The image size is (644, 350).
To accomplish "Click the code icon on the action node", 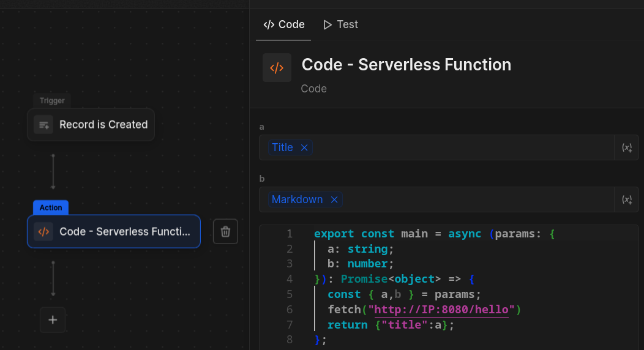I will point(43,232).
